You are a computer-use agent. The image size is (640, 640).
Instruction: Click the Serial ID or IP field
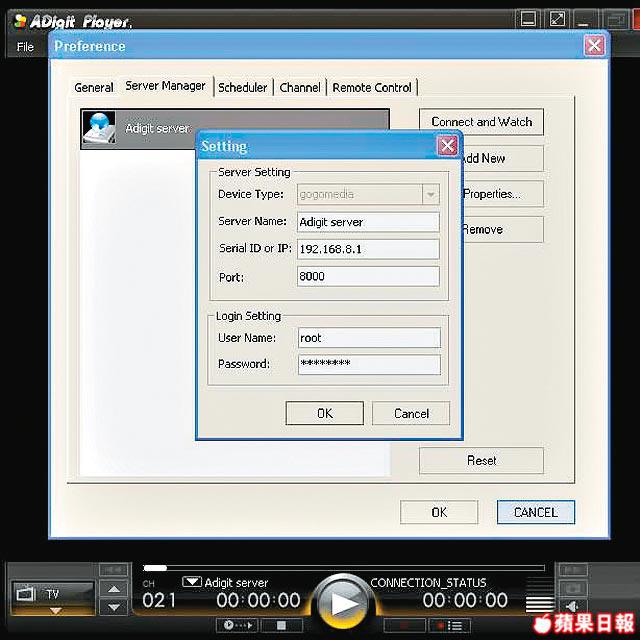click(x=368, y=249)
